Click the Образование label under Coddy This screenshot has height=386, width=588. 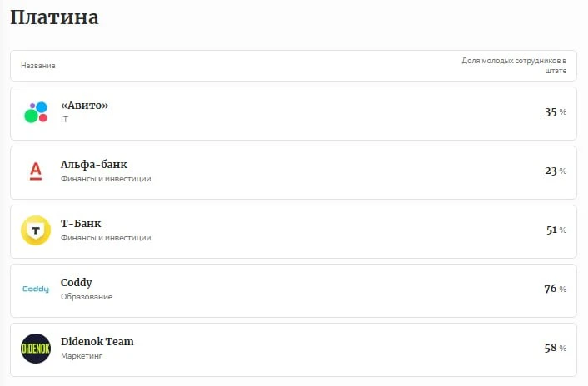point(87,297)
